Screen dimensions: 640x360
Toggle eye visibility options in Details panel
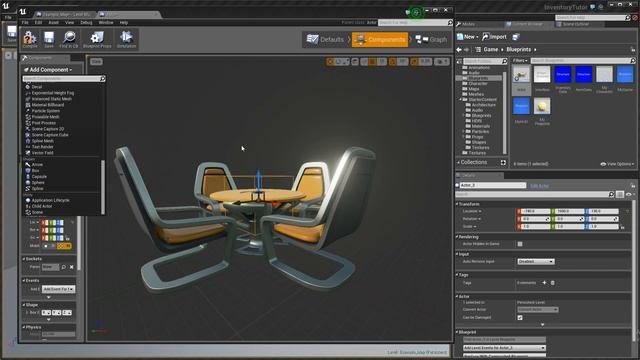click(630, 195)
